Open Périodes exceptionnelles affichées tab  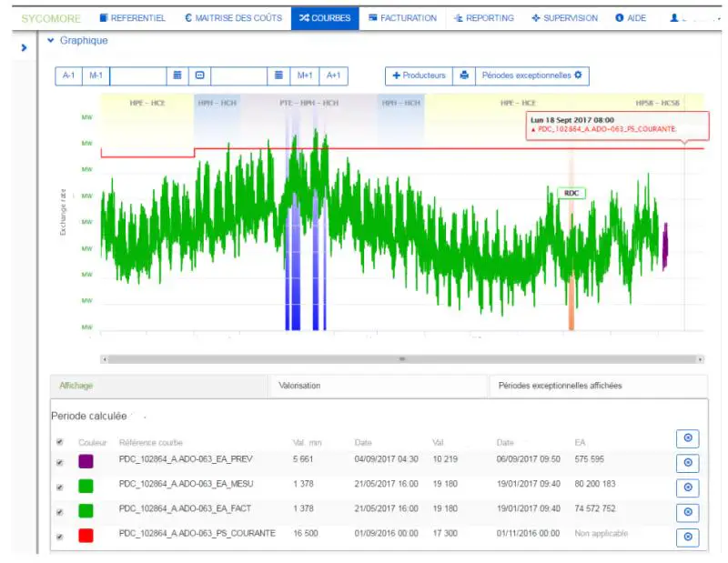(599, 386)
